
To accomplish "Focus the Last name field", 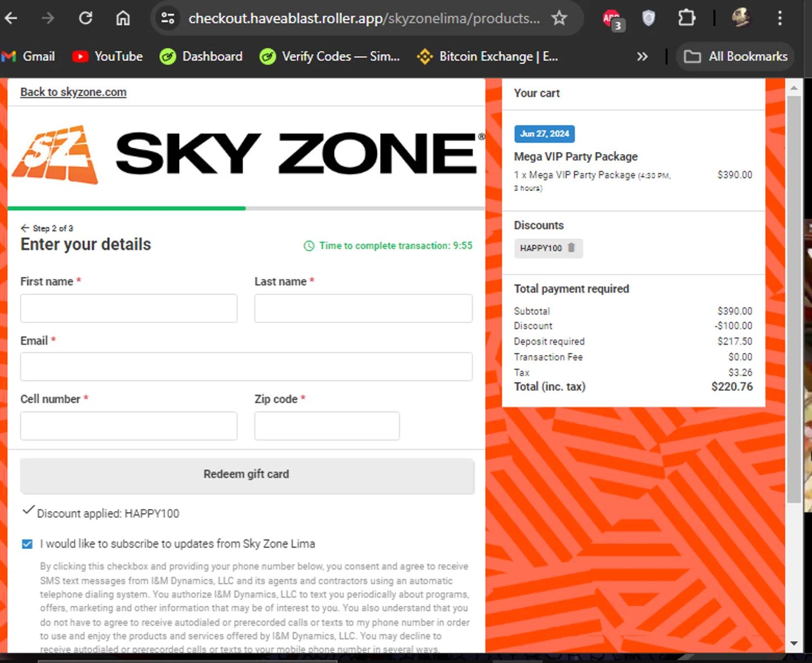I will 363,308.
